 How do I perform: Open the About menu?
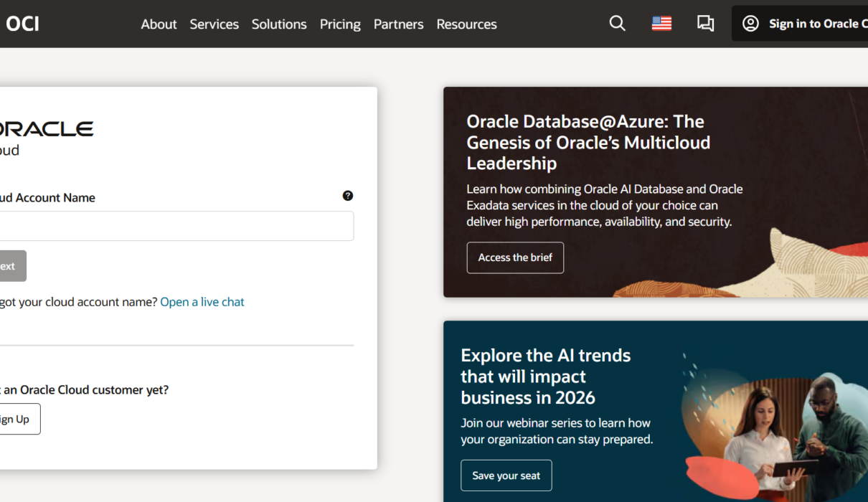(x=159, y=24)
